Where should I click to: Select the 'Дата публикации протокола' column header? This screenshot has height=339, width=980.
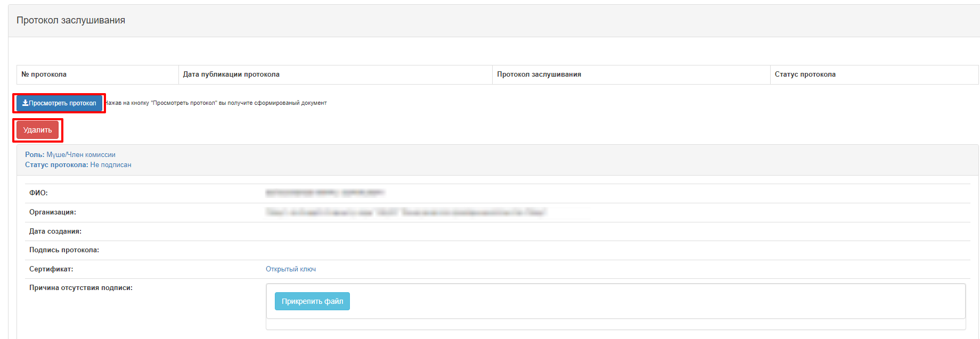336,75
